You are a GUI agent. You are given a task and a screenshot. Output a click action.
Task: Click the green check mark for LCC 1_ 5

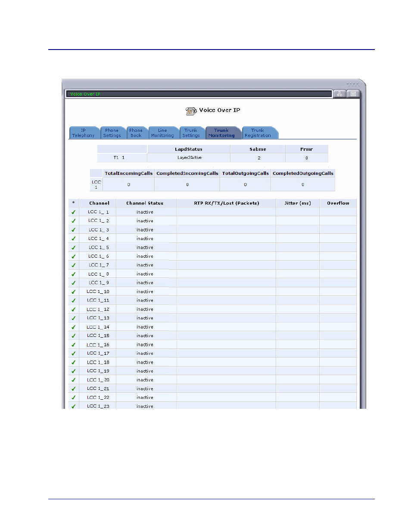[x=73, y=248]
